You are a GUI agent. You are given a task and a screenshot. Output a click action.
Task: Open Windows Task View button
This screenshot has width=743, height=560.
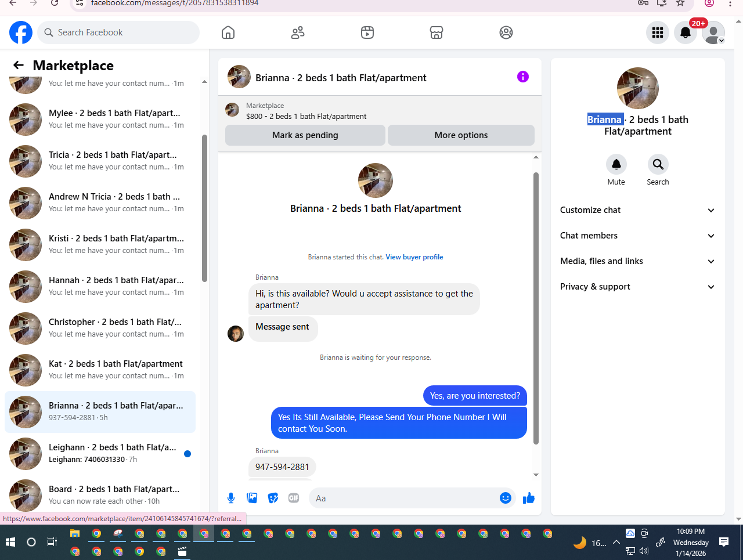click(x=52, y=542)
